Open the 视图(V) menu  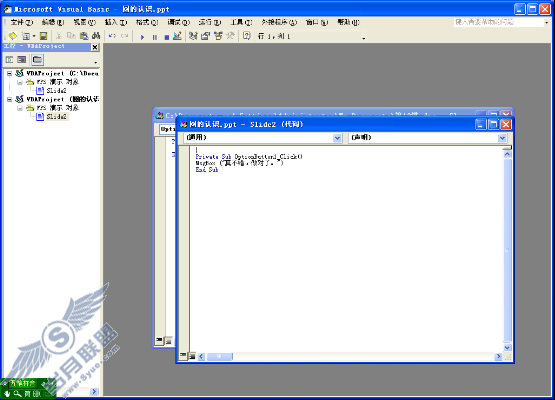pos(85,22)
